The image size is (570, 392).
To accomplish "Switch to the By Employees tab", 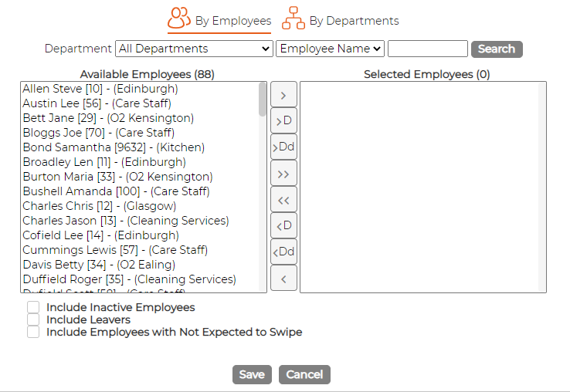I will click(x=219, y=20).
